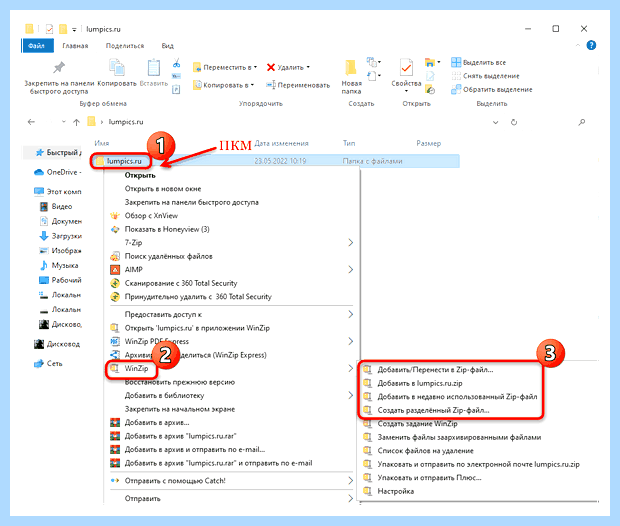Screen dimensions: 620x526
Task: Click the Pin to Quick access icon
Action: pos(59,67)
